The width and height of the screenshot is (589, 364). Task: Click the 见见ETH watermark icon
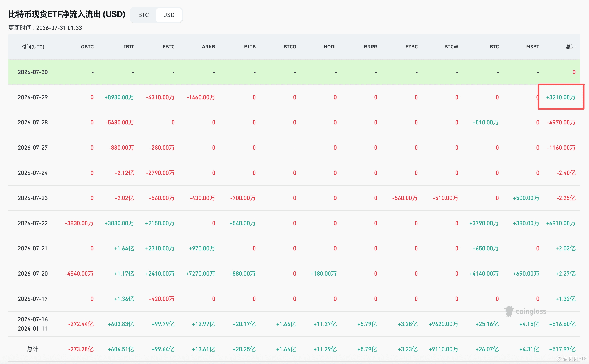tap(559, 359)
